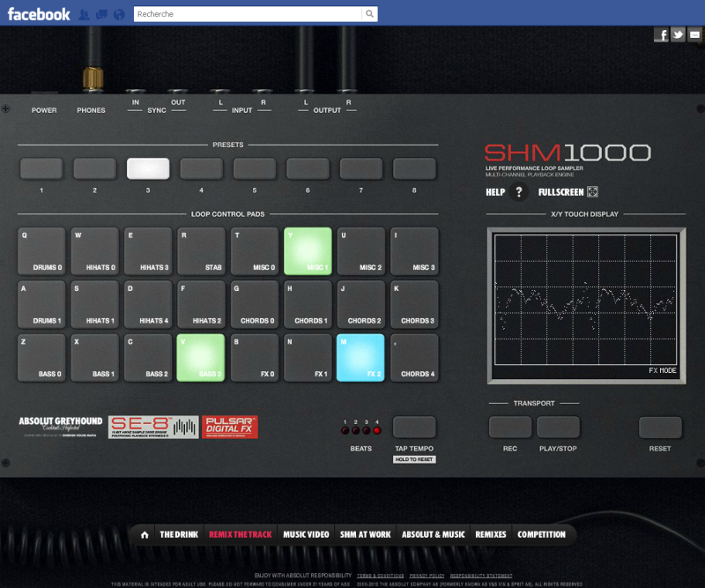The height and width of the screenshot is (588, 705).
Task: Open Competition menu item
Action: point(541,534)
